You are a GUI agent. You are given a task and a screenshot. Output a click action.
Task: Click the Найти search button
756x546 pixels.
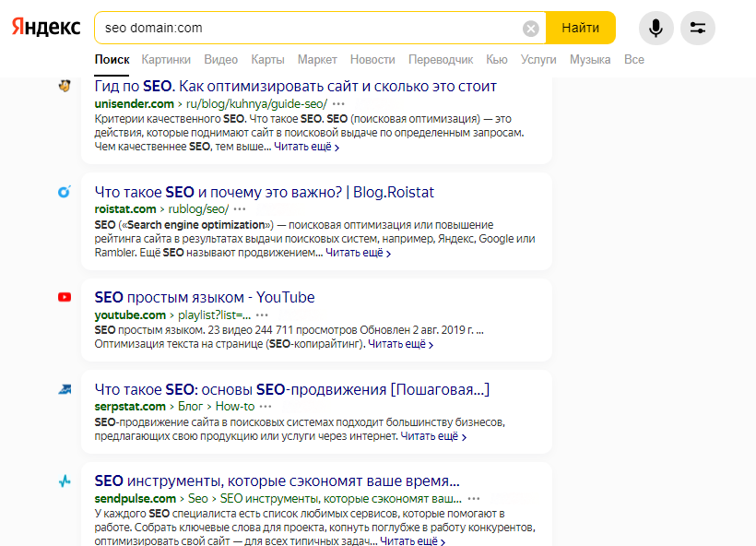click(581, 28)
